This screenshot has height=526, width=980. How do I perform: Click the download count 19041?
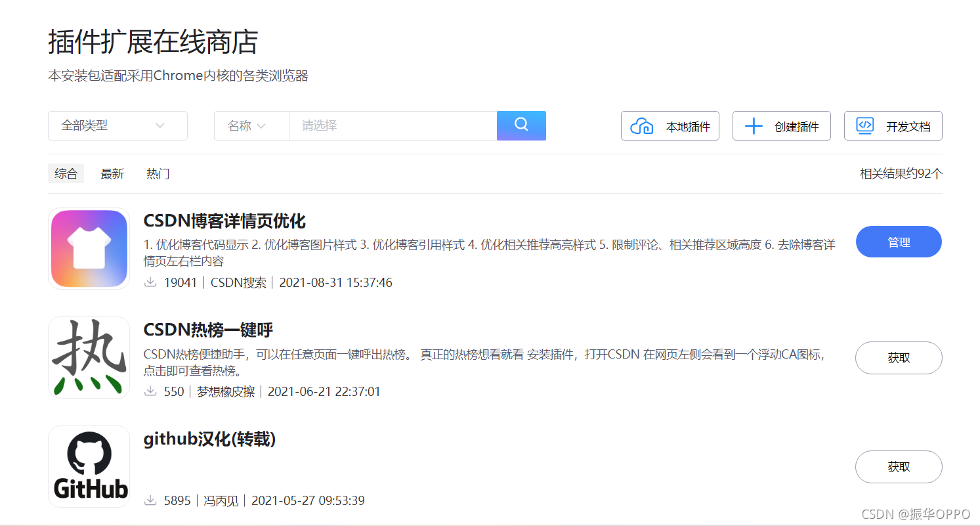pyautogui.click(x=181, y=282)
